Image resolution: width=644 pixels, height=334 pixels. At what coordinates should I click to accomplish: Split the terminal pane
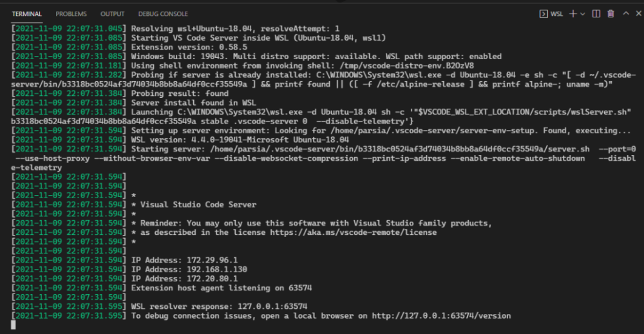click(596, 14)
